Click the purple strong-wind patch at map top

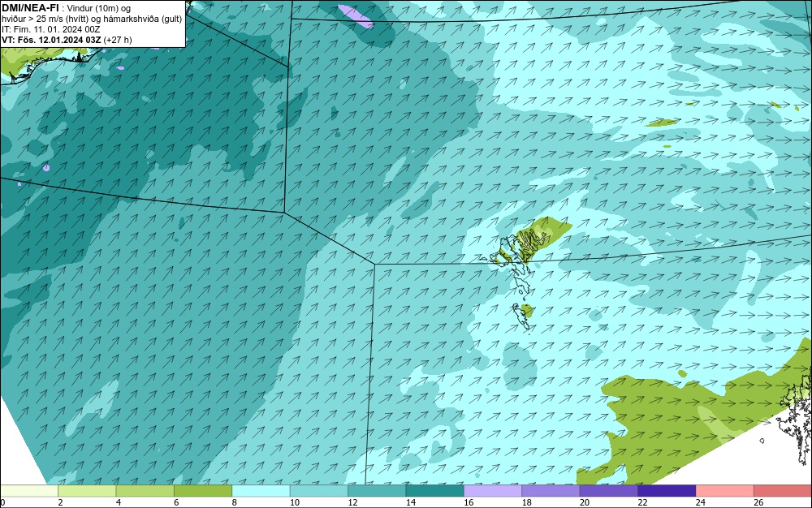(x=355, y=16)
